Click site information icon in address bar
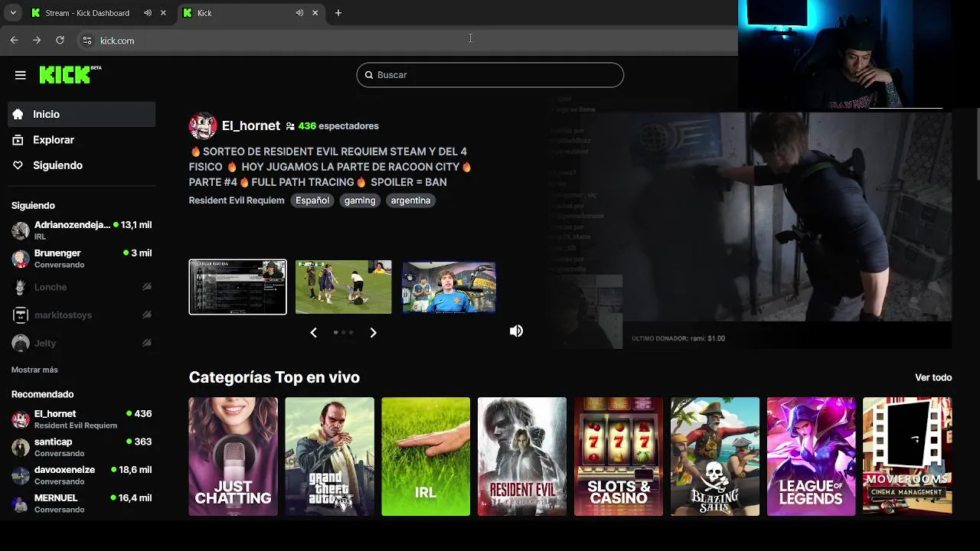The width and height of the screenshot is (980, 551). 87,41
